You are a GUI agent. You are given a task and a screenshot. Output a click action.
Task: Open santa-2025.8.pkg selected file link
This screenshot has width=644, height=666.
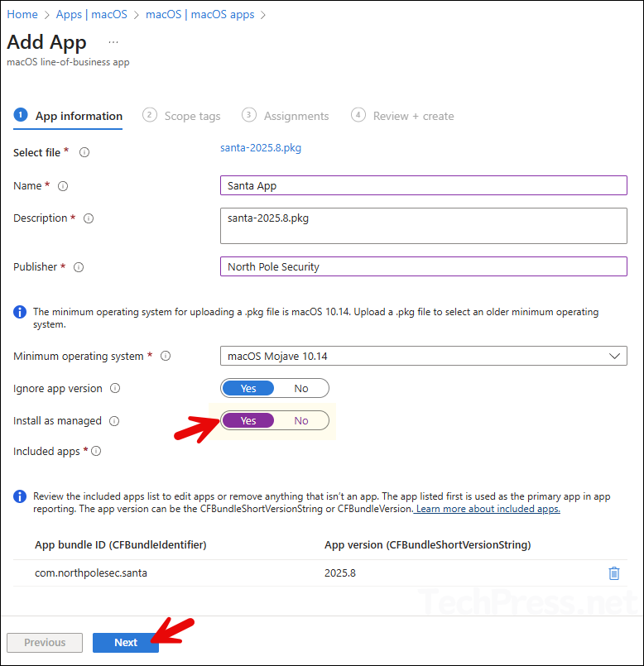tap(261, 148)
